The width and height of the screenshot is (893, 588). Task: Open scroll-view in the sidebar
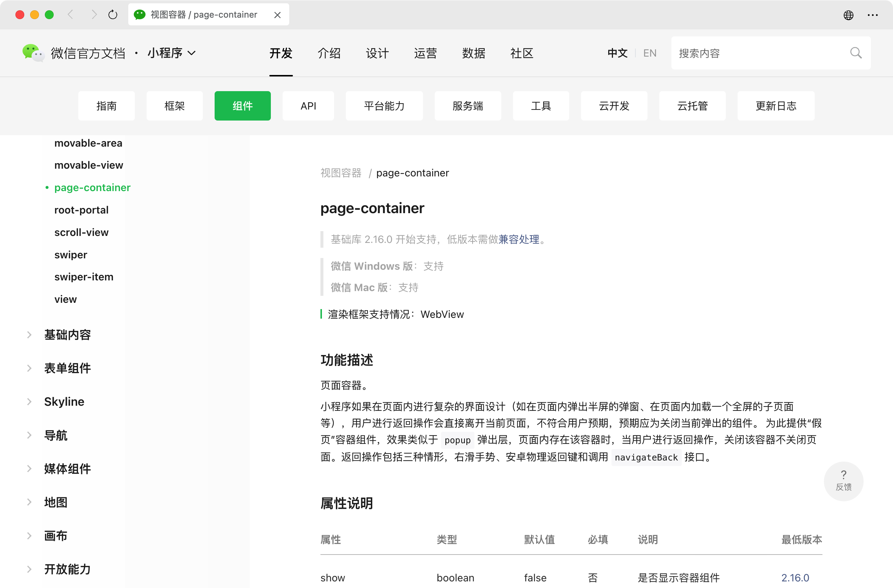coord(82,232)
